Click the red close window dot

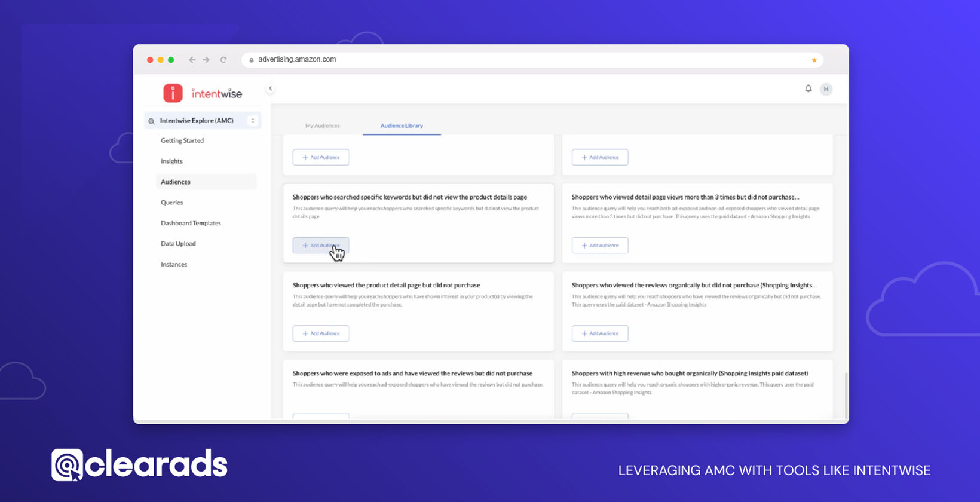coord(150,60)
